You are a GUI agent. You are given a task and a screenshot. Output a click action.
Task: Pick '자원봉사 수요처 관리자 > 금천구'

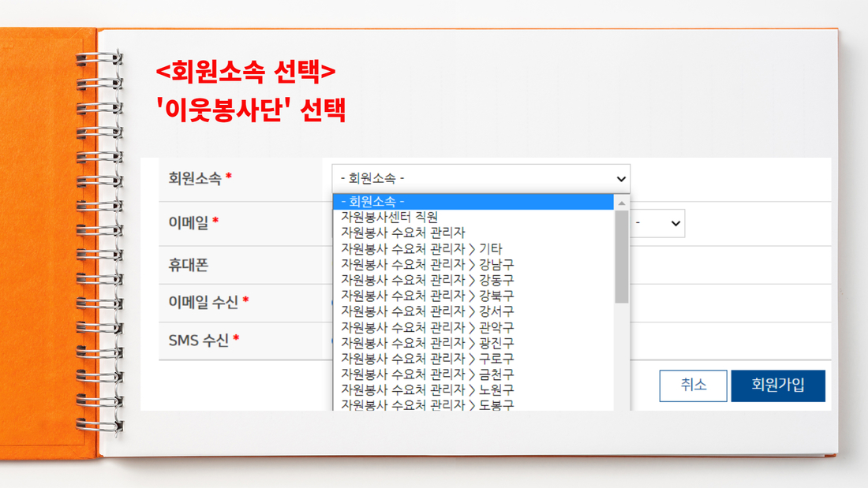click(x=473, y=374)
